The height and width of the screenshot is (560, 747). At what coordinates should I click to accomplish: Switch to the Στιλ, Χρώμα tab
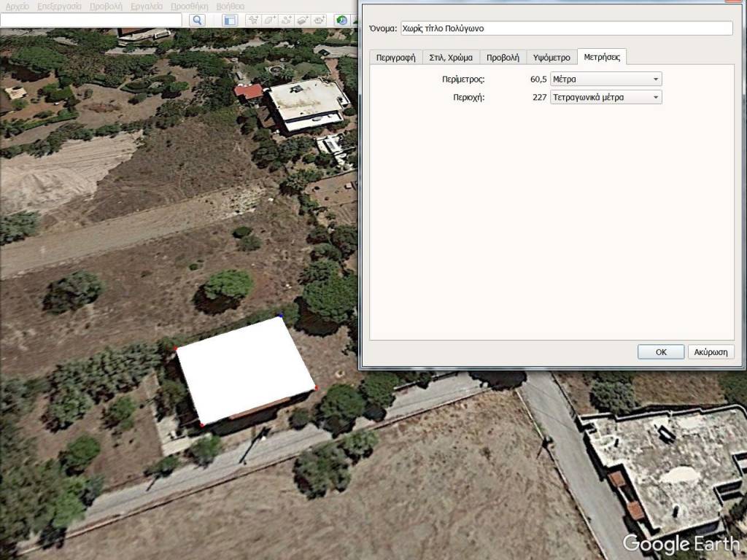click(450, 58)
